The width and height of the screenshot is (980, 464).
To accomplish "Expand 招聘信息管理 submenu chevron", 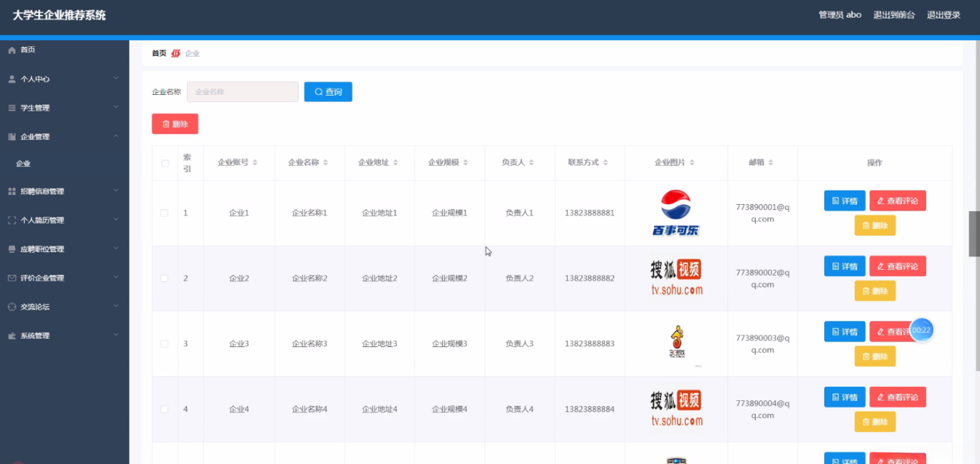I will click(116, 191).
